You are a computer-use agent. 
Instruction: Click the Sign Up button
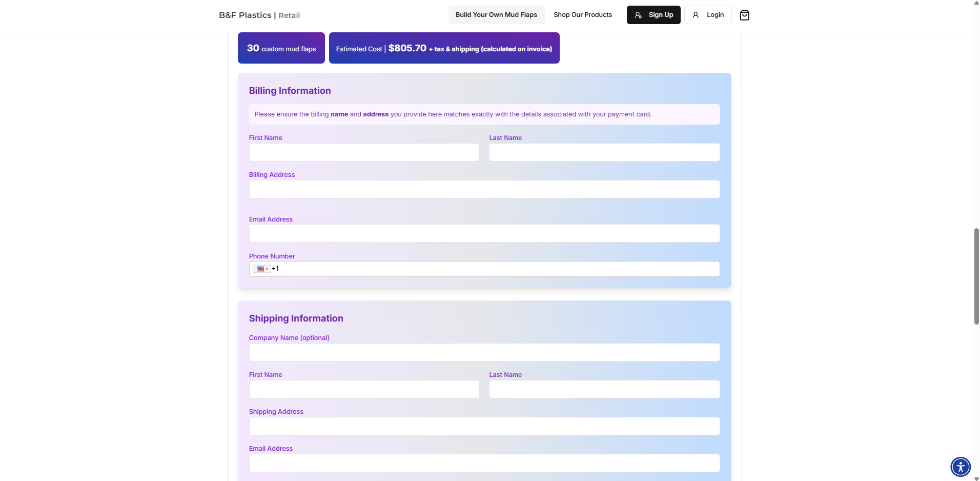pyautogui.click(x=654, y=15)
